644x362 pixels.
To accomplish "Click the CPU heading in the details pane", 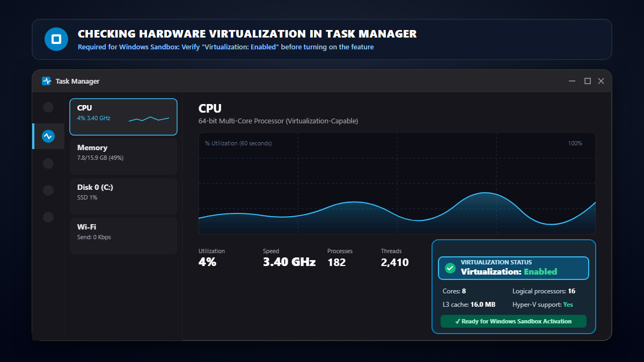I will [210, 109].
